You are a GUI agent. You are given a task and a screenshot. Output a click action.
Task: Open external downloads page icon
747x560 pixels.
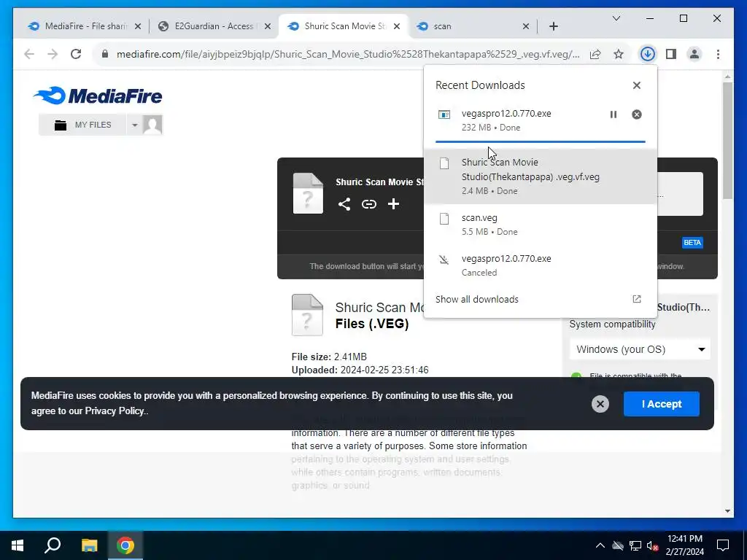tap(636, 299)
